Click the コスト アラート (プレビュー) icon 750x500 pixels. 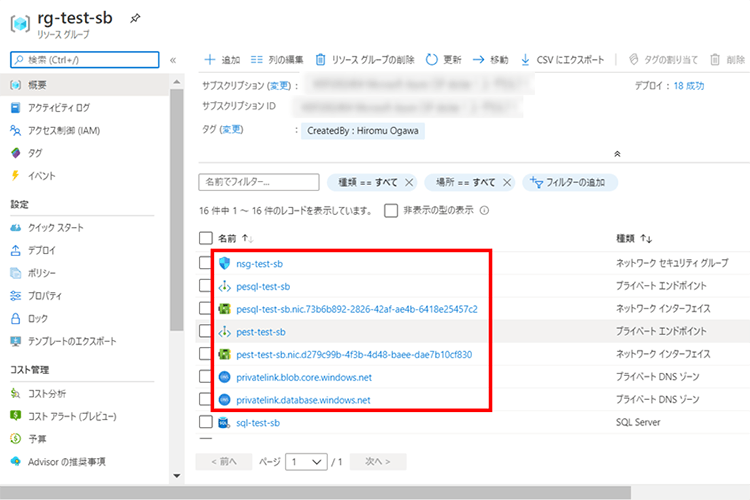pos(16,416)
